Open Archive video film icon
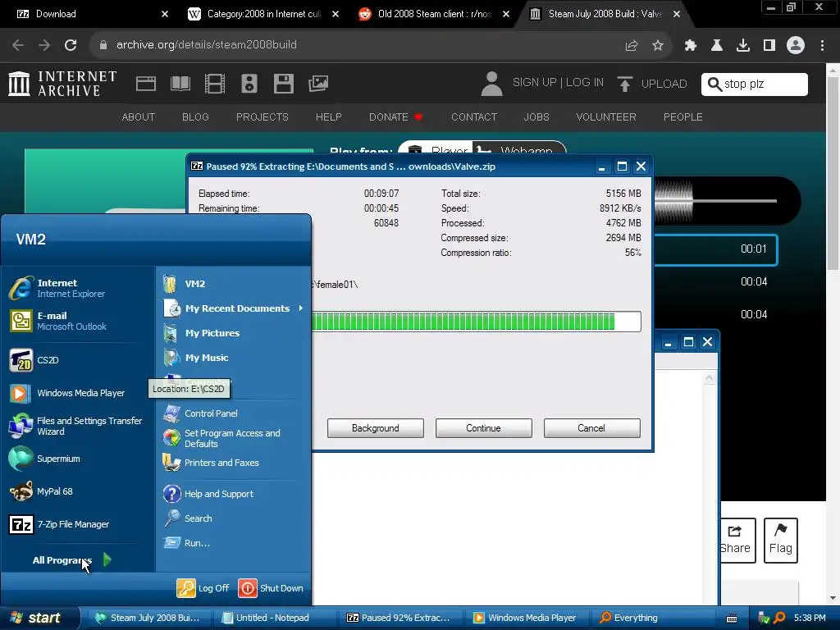Viewport: 840px width, 630px height. tap(214, 84)
